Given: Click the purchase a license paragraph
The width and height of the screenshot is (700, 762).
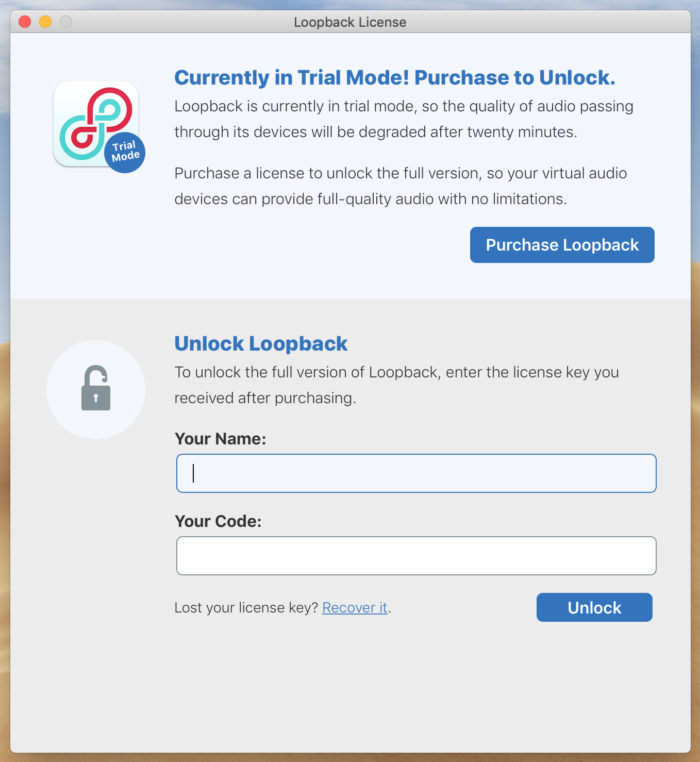Looking at the screenshot, I should 401,186.
